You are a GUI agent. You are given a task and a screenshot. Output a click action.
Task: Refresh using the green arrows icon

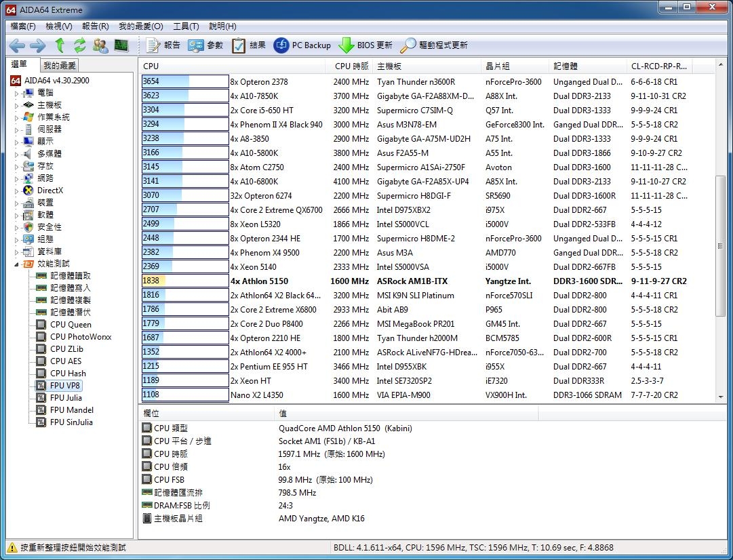tap(79, 45)
